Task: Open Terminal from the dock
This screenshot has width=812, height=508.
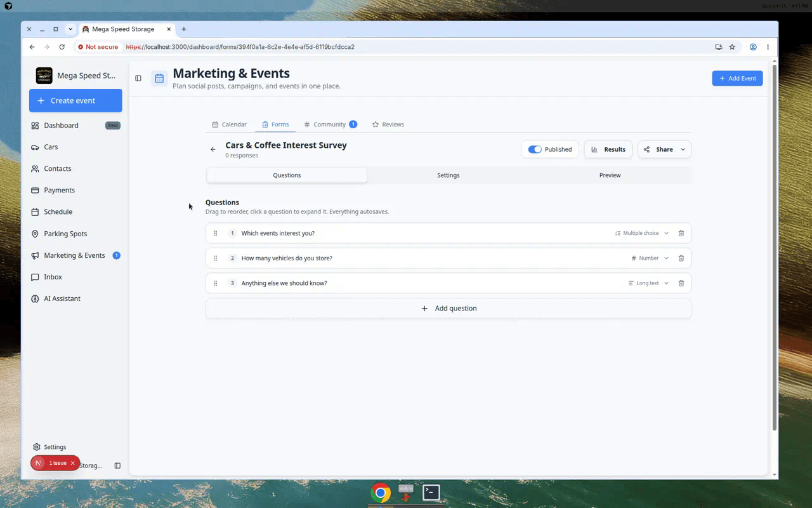Action: pyautogui.click(x=431, y=492)
